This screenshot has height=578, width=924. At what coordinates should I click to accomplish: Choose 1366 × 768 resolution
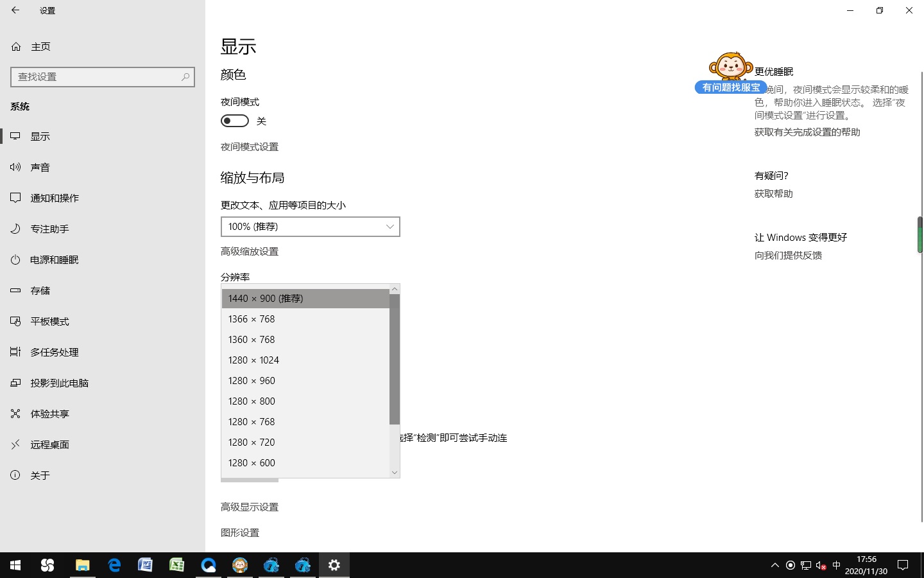tap(305, 319)
